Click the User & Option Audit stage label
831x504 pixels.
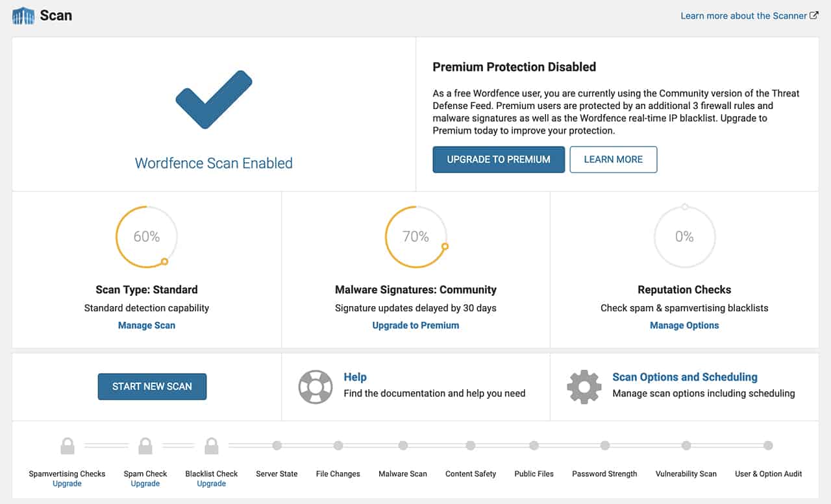click(768, 474)
